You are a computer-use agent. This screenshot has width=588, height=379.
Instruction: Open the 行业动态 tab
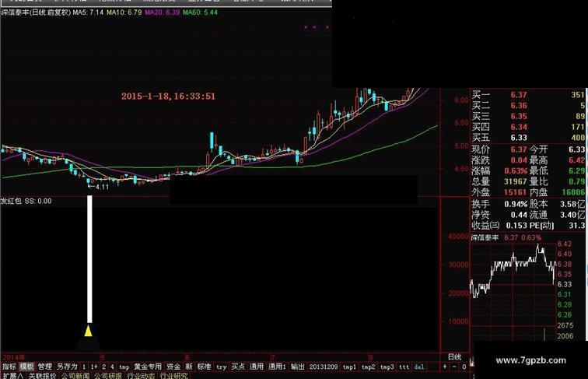pyautogui.click(x=141, y=375)
